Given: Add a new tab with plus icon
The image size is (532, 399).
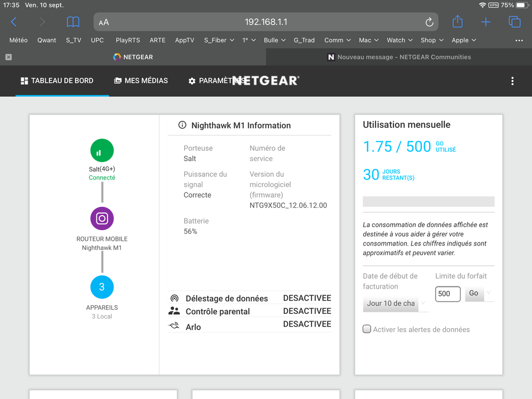Looking at the screenshot, I should (486, 22).
